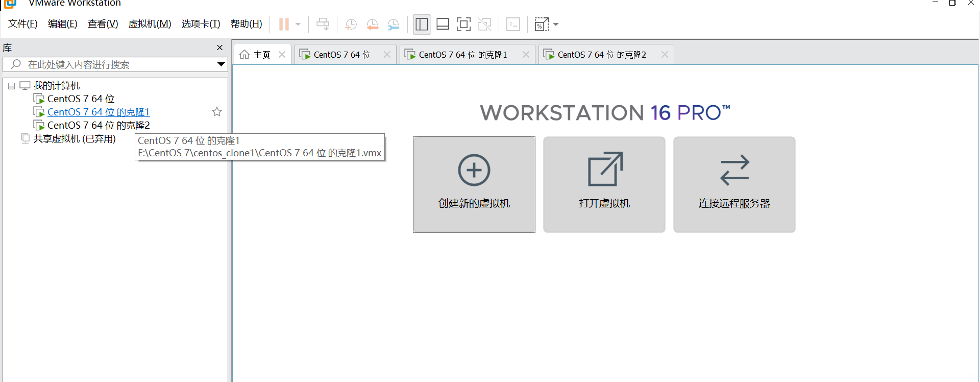The height and width of the screenshot is (382, 980).
Task: Open the 文件(F) menu
Action: click(23, 24)
